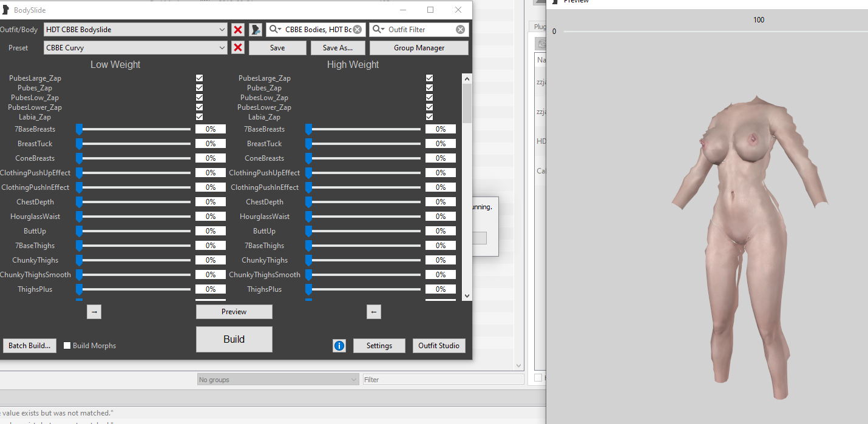Click the Low Weight heading text

[115, 65]
